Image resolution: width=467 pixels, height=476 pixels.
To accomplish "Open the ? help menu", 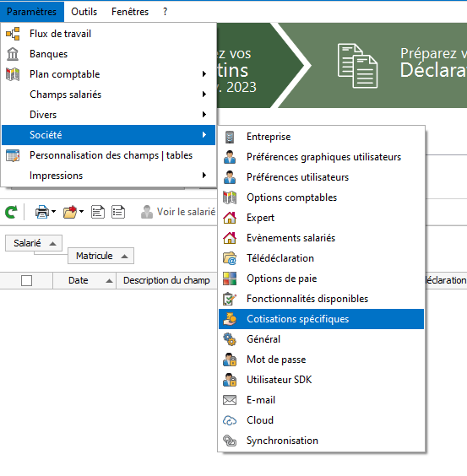I will (165, 12).
